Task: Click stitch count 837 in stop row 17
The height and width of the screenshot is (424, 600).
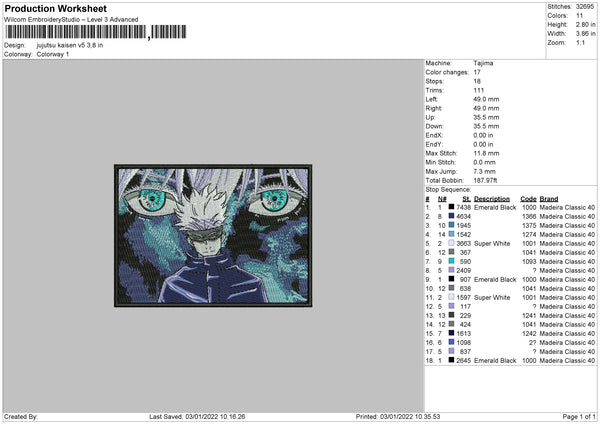Action: [x=465, y=351]
